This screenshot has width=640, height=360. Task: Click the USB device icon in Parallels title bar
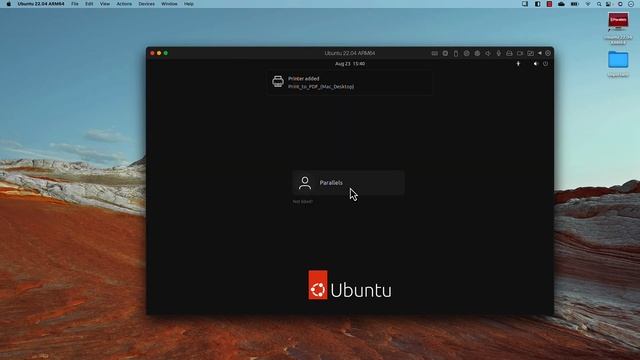pos(456,53)
